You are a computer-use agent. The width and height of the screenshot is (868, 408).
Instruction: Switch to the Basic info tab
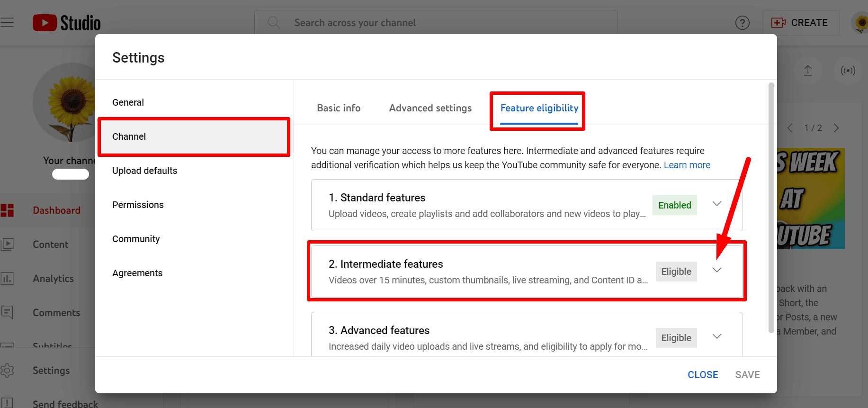point(339,108)
